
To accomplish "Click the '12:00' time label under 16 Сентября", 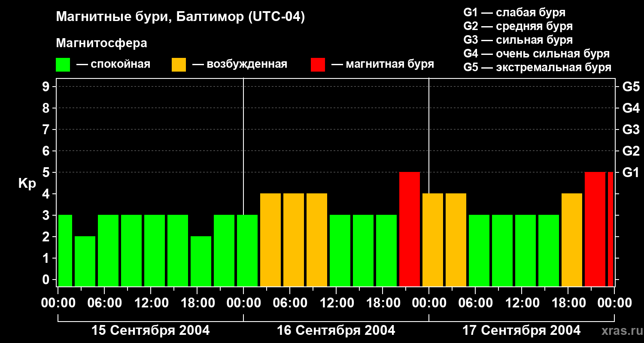I will (336, 303).
